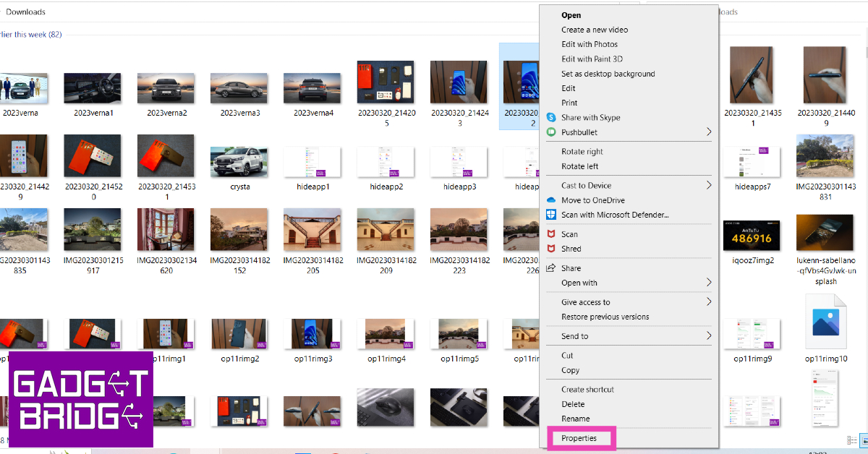The width and height of the screenshot is (868, 454).
Task: Click the Skype icon in the context menu
Action: (551, 118)
